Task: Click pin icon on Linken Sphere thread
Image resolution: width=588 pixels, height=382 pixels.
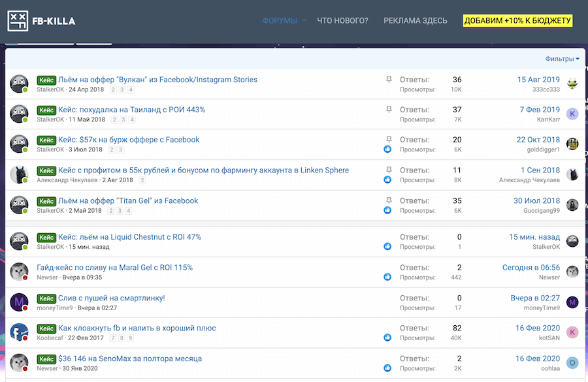Action: pos(389,170)
